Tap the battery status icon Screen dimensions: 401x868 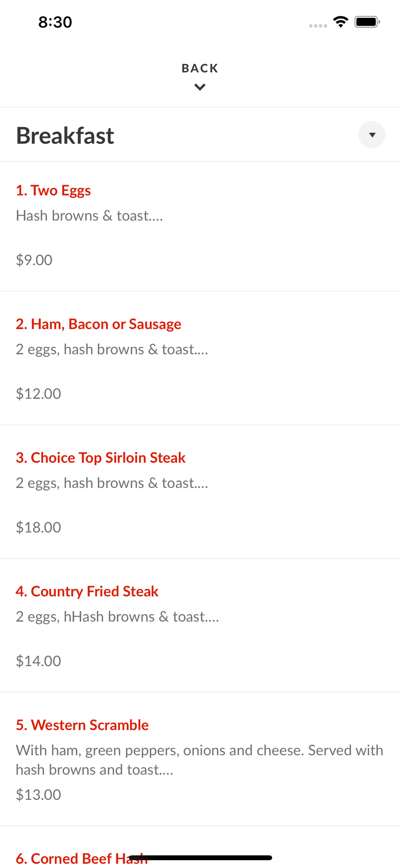point(367,22)
